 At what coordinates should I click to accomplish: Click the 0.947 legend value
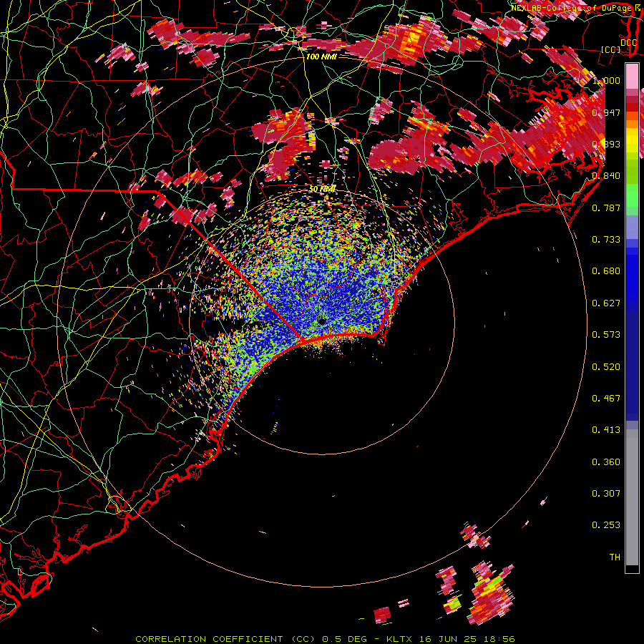point(606,112)
